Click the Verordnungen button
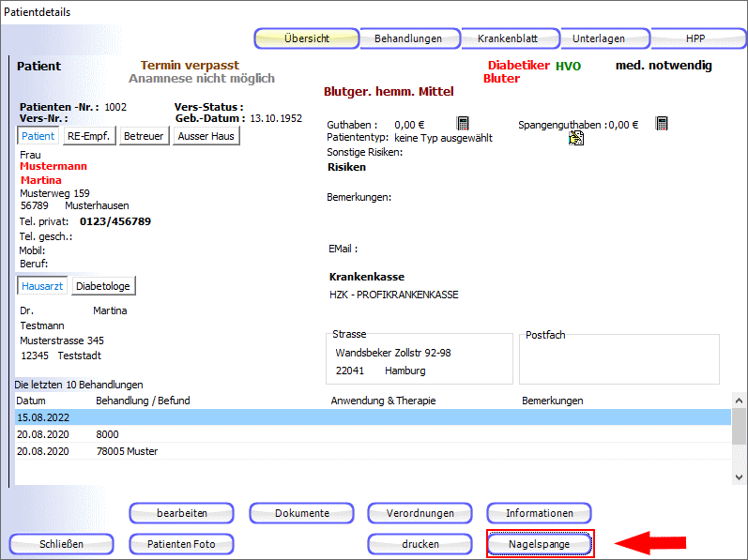The width and height of the screenshot is (748, 560). tap(420, 513)
